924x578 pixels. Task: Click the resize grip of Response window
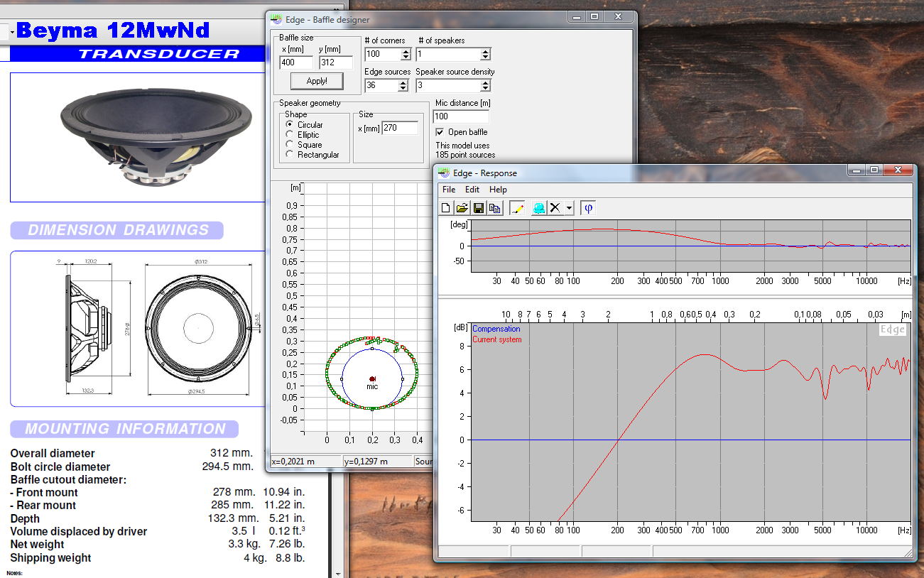[908, 552]
